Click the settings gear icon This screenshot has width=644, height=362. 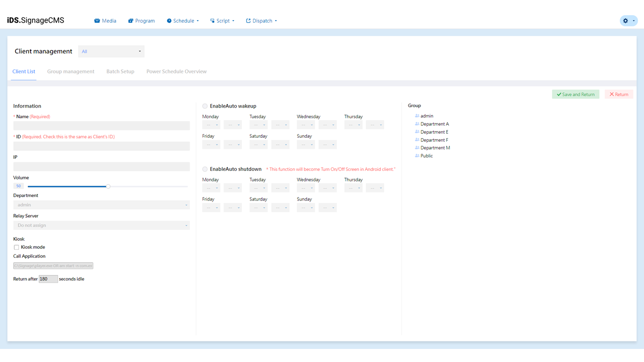pos(625,21)
